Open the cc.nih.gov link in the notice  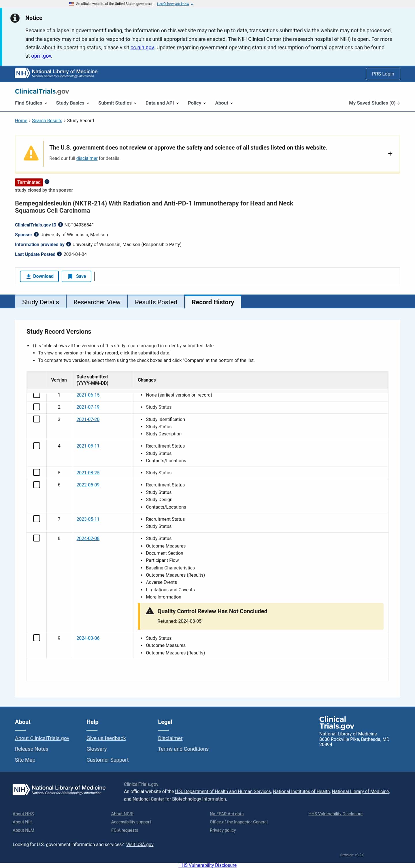coord(142,48)
